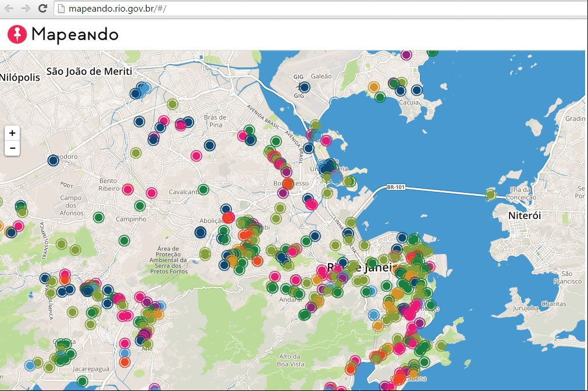The height and width of the screenshot is (391, 588).
Task: Click the Jurujuba label
Action: tap(525, 309)
